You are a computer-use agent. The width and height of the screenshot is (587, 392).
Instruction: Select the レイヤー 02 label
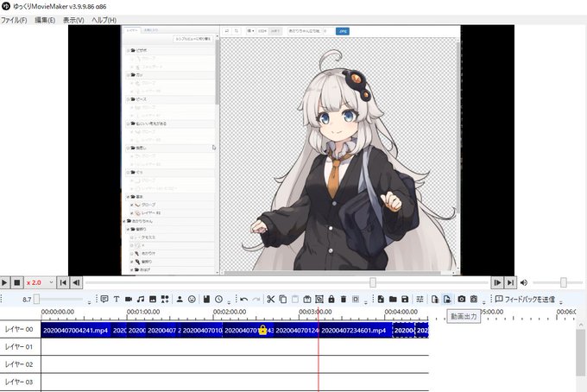19,364
